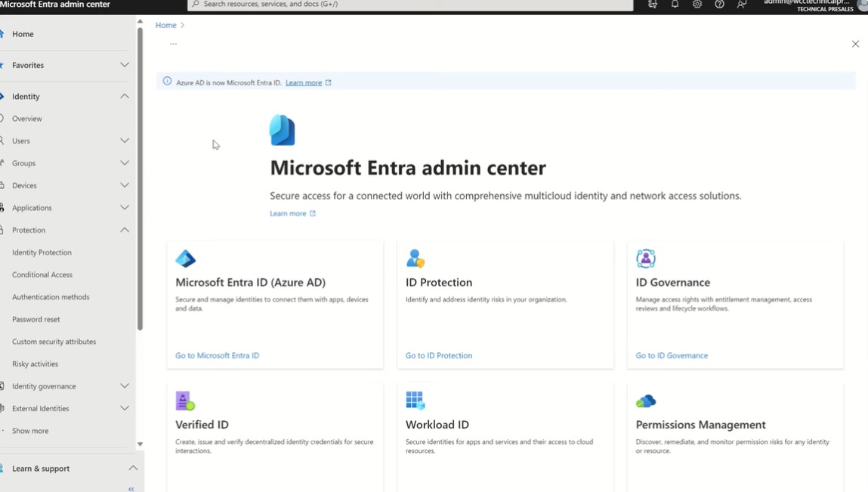The height and width of the screenshot is (492, 868).
Task: Open the feedback icon in header
Action: click(742, 5)
